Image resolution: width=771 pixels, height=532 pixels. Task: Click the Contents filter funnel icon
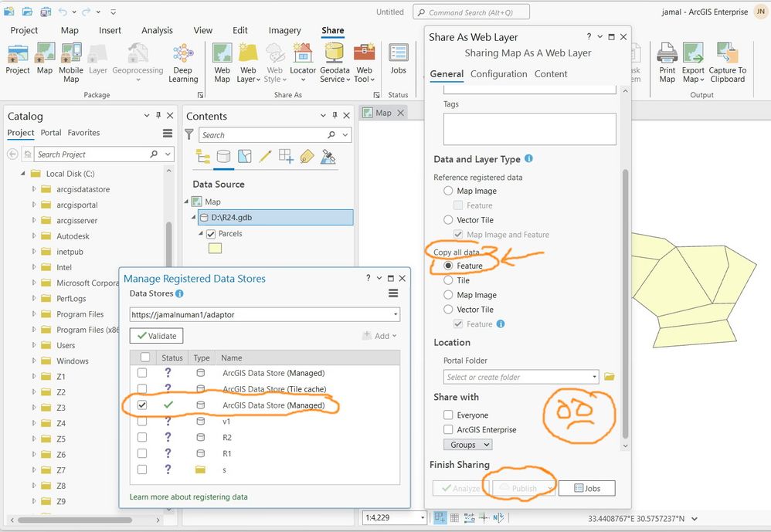click(x=189, y=134)
